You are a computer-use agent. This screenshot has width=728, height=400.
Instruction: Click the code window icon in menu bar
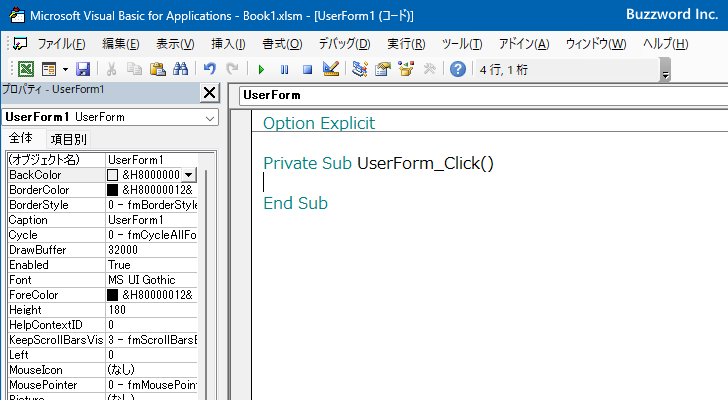[20, 44]
